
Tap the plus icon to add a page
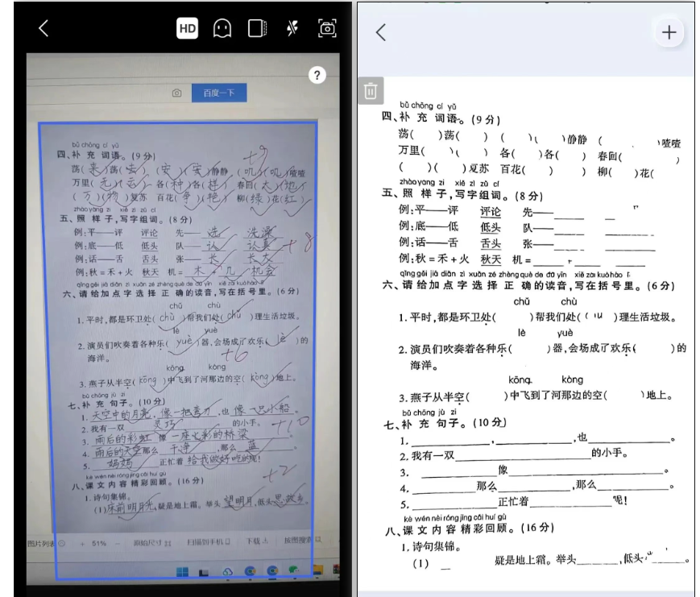(669, 31)
